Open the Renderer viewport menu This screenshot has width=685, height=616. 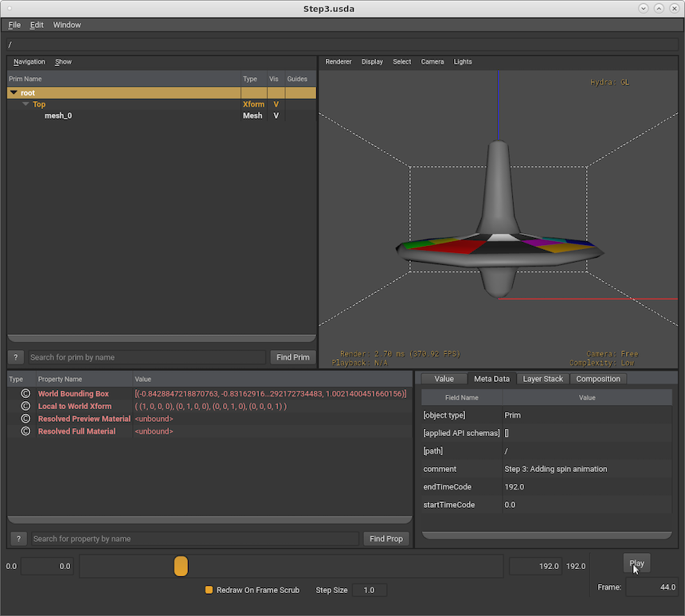(338, 61)
